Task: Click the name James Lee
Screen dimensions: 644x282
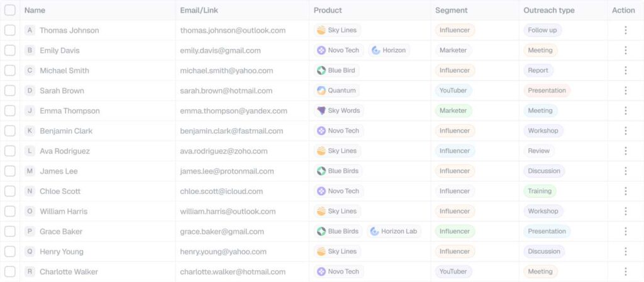Action: (x=58, y=171)
